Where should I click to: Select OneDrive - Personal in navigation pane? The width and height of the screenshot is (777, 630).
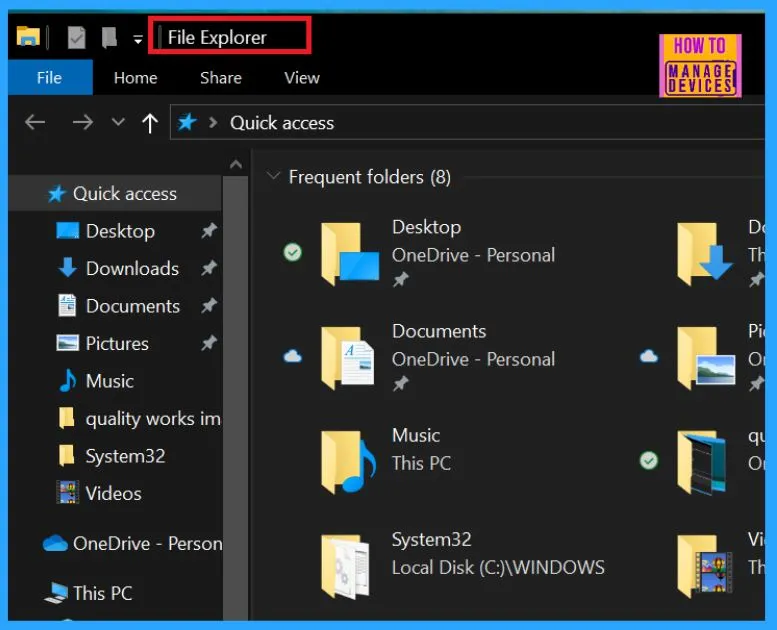click(147, 544)
